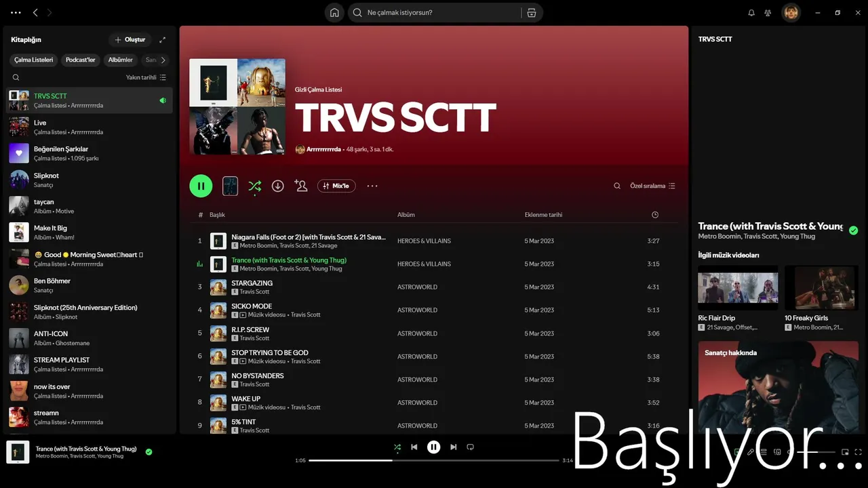
Task: Sort by the Albüm column header
Action: pyautogui.click(x=406, y=215)
